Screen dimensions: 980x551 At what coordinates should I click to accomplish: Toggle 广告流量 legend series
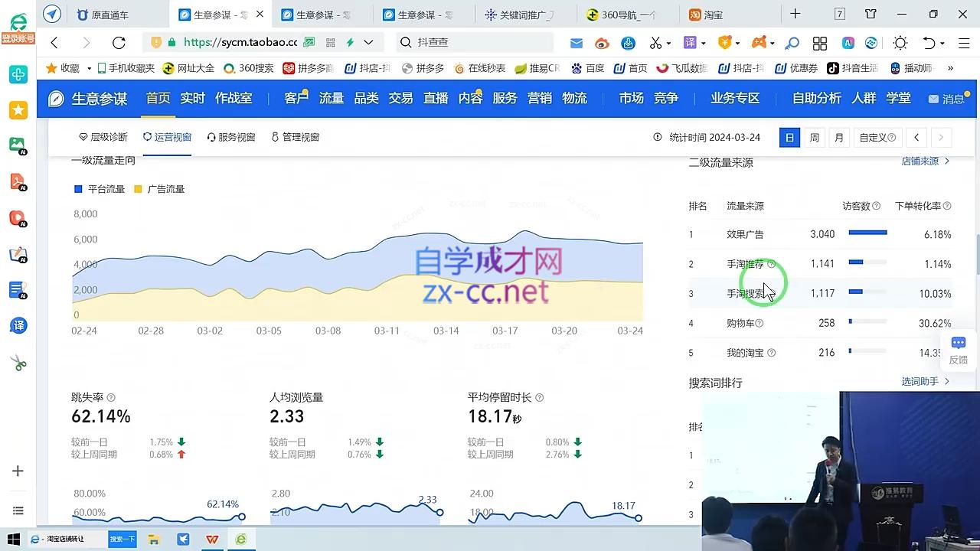coord(159,189)
